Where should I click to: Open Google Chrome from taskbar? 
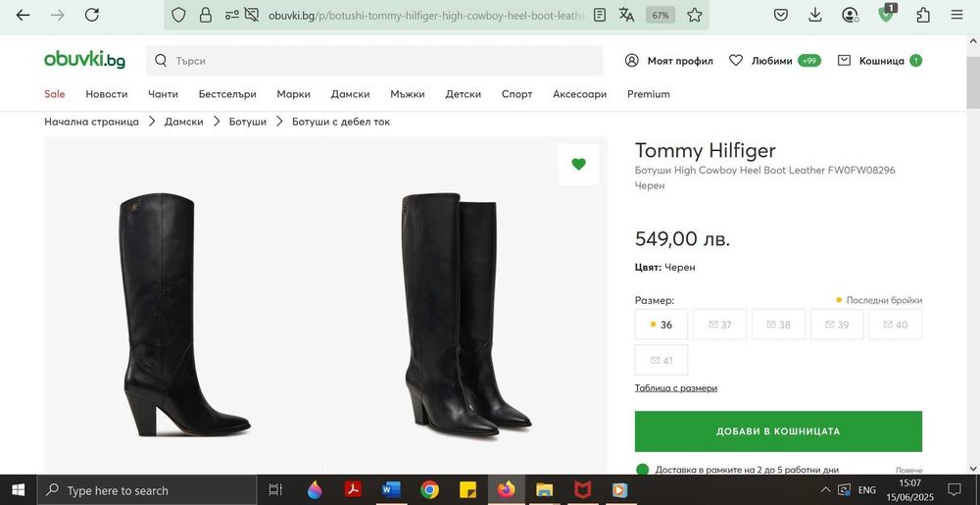(x=429, y=489)
